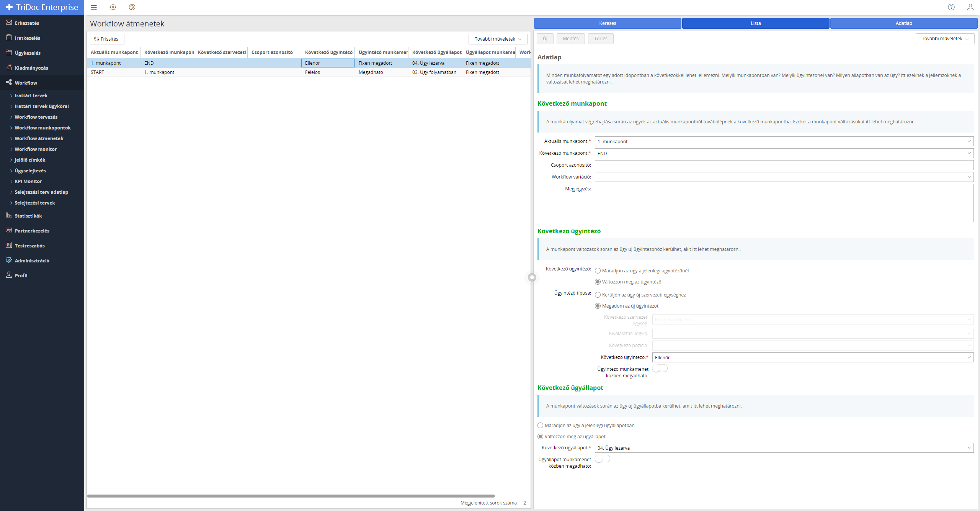Viewport: 980px width, 511px height.
Task: Switch to the Adatlap tab
Action: click(x=903, y=23)
